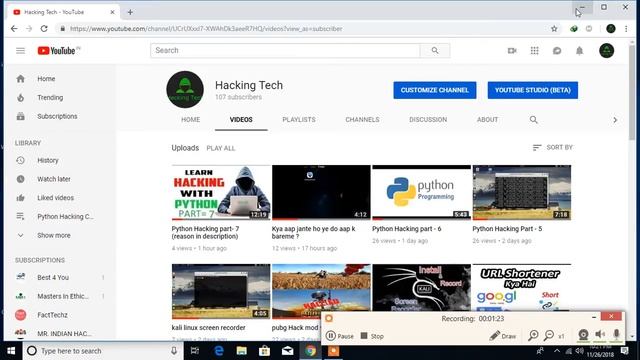This screenshot has width=640, height=360.
Task: Open the Playlists tab
Action: point(299,120)
